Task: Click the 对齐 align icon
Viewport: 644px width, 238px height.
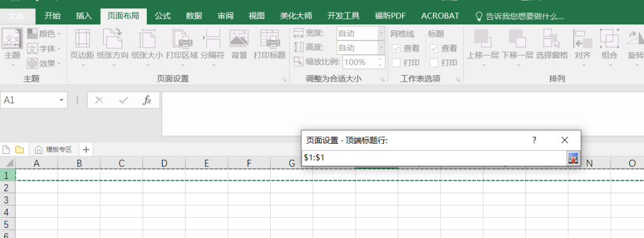Action: click(x=583, y=38)
